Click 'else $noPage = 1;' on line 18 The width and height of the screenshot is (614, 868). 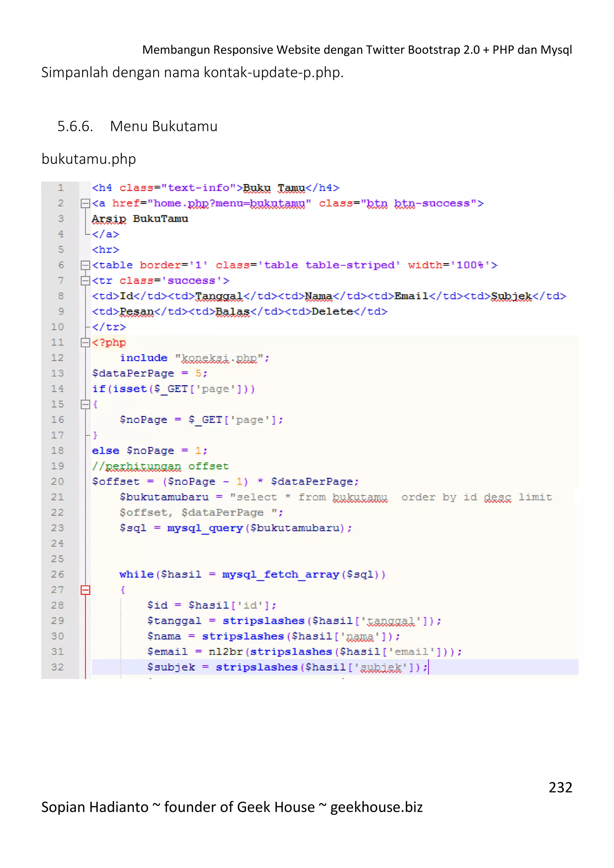150,451
